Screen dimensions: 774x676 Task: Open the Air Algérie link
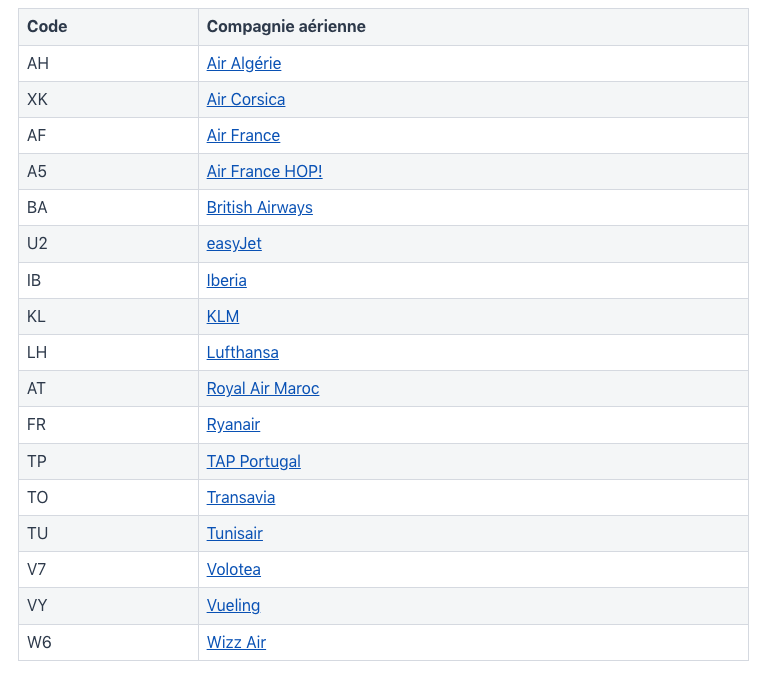(x=243, y=63)
